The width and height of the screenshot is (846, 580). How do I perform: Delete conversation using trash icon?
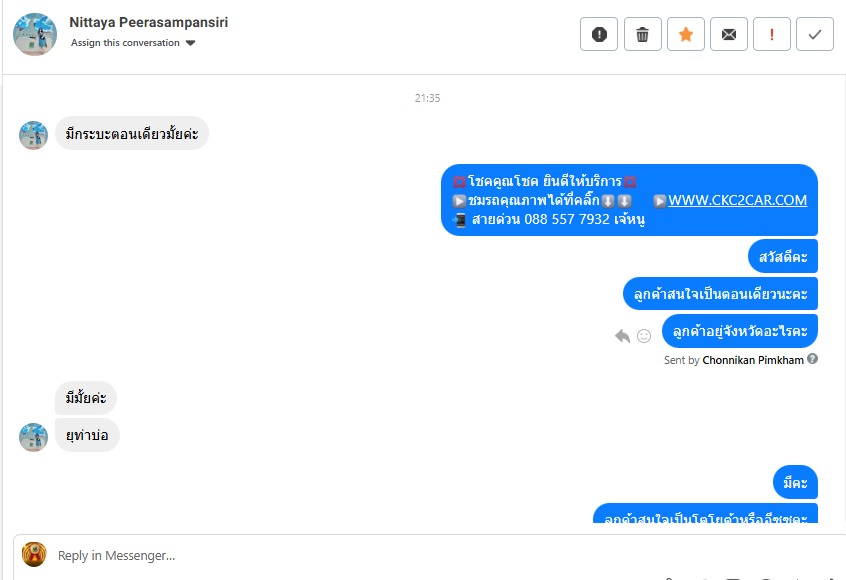coord(643,34)
